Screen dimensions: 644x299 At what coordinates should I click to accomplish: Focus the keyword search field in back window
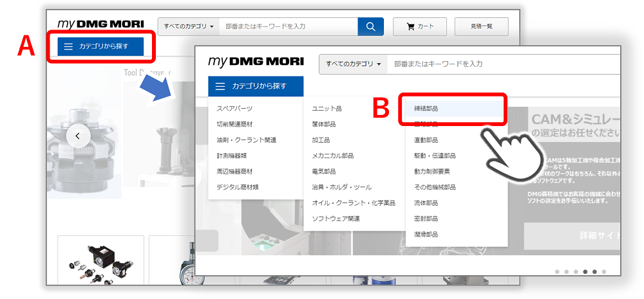(x=289, y=26)
